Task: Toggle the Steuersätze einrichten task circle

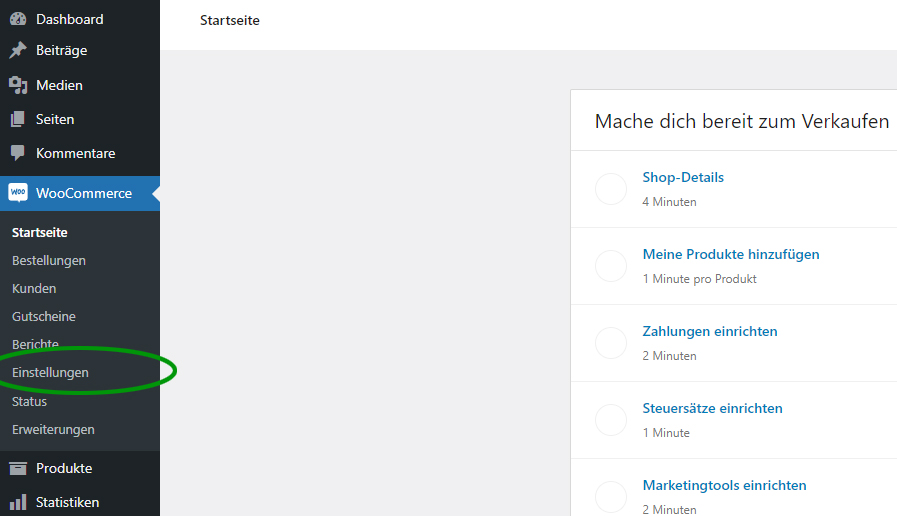Action: tap(611, 420)
